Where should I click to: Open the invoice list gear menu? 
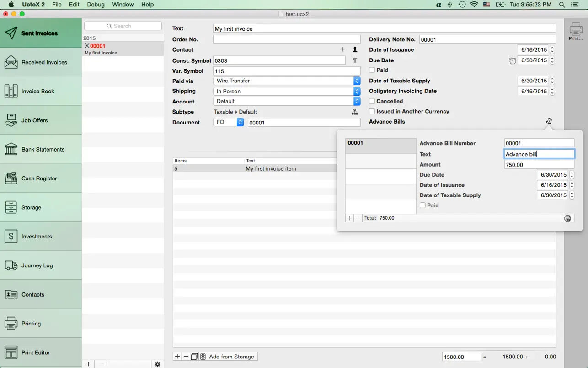(x=157, y=364)
